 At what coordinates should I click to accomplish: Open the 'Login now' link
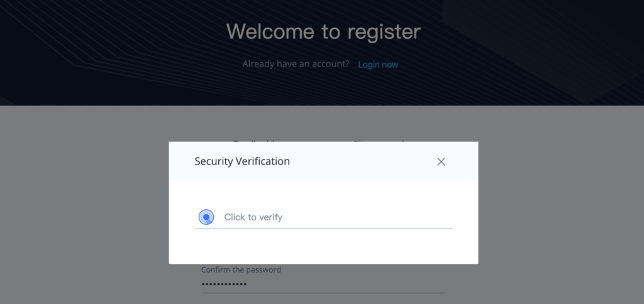pos(378,65)
